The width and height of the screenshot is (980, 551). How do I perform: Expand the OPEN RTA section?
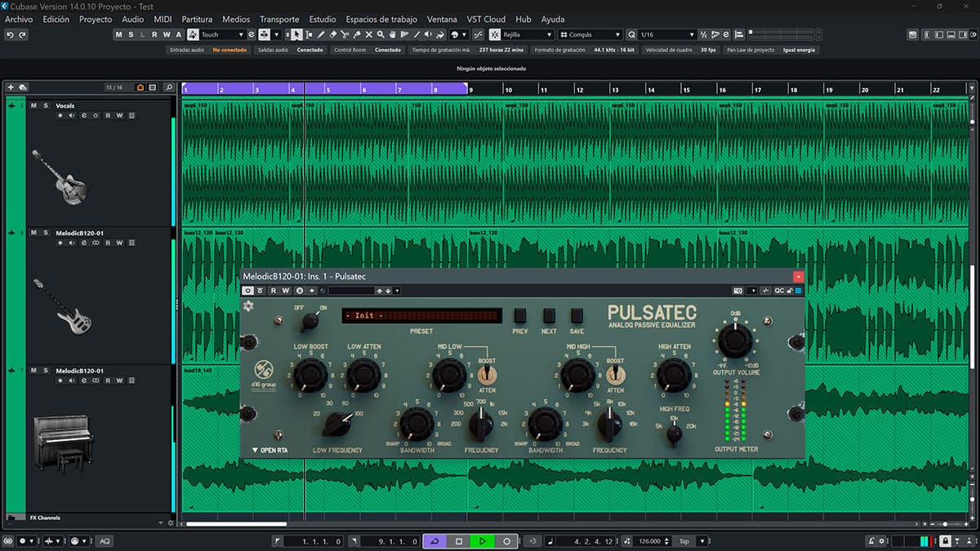click(269, 450)
